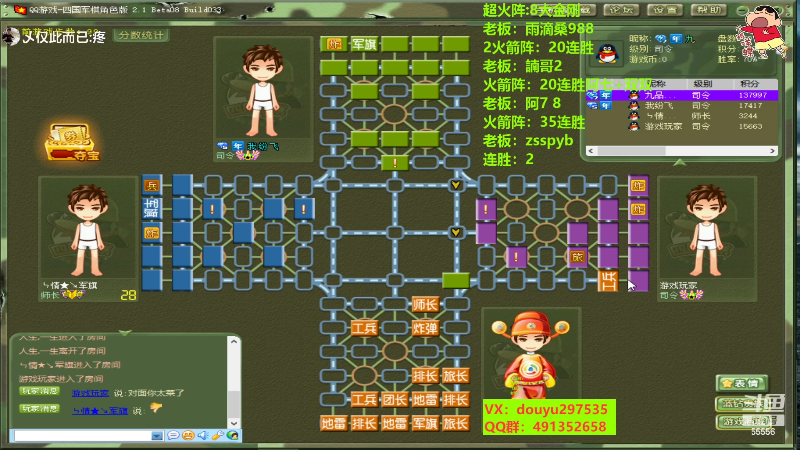Minimize the game window
The width and height of the screenshot is (800, 450).
tap(743, 10)
